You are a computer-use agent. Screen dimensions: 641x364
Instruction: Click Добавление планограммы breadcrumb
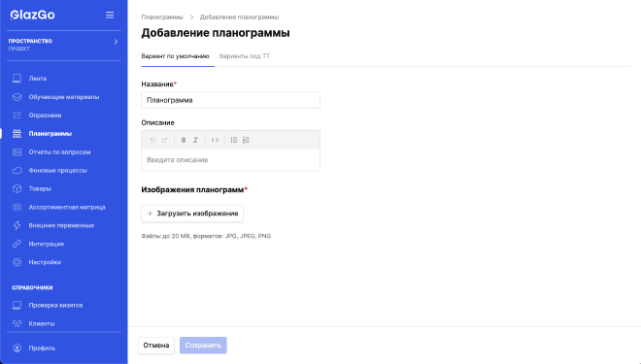[x=239, y=17]
